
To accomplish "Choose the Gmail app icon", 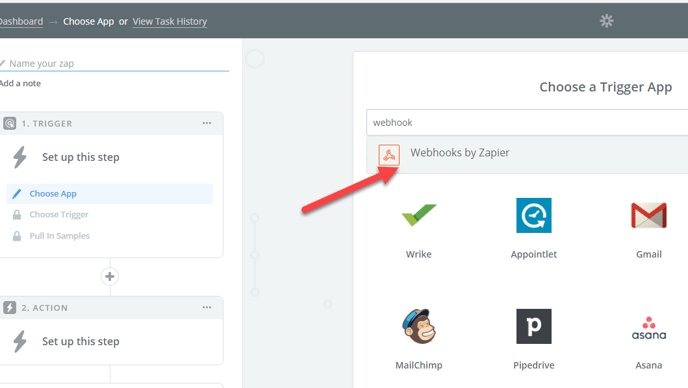I will pos(649,216).
